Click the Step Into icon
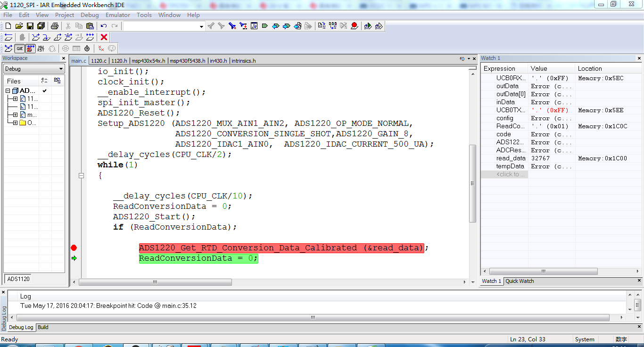Image resolution: width=644 pixels, height=347 pixels. (47, 37)
